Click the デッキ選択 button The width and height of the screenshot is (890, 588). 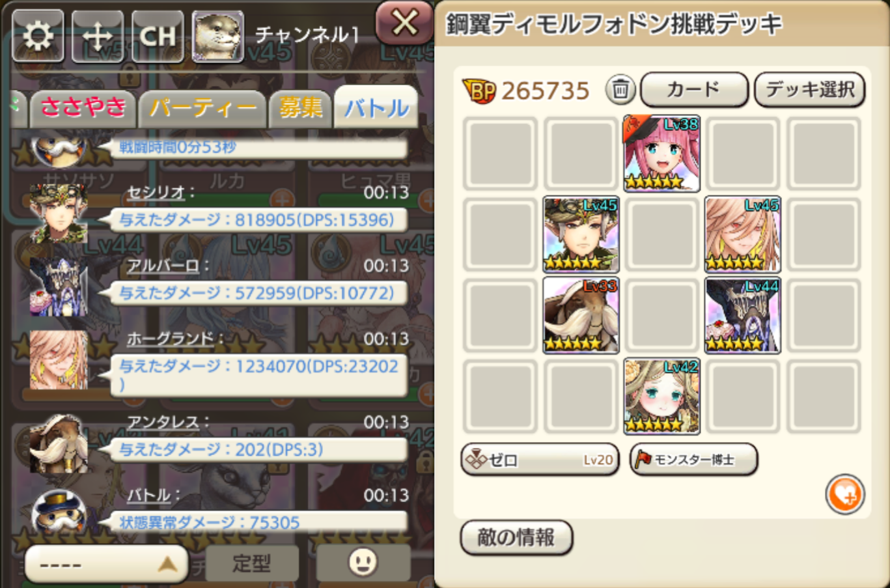[809, 89]
